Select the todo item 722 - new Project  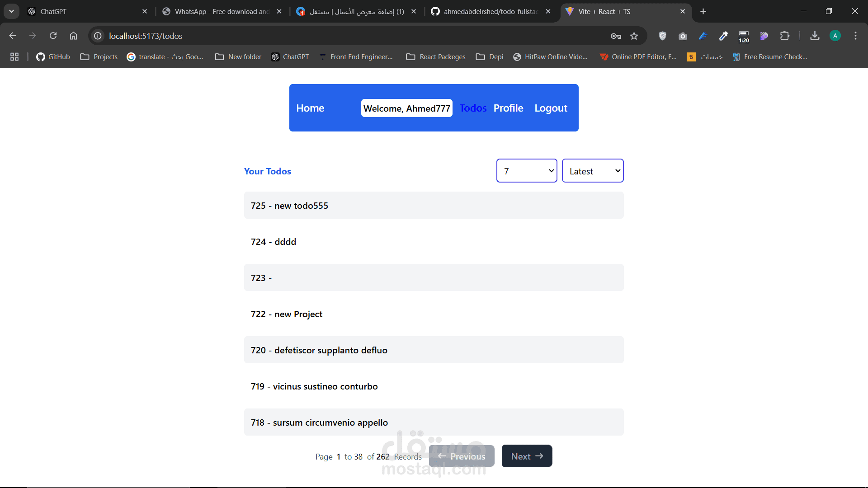(434, 314)
